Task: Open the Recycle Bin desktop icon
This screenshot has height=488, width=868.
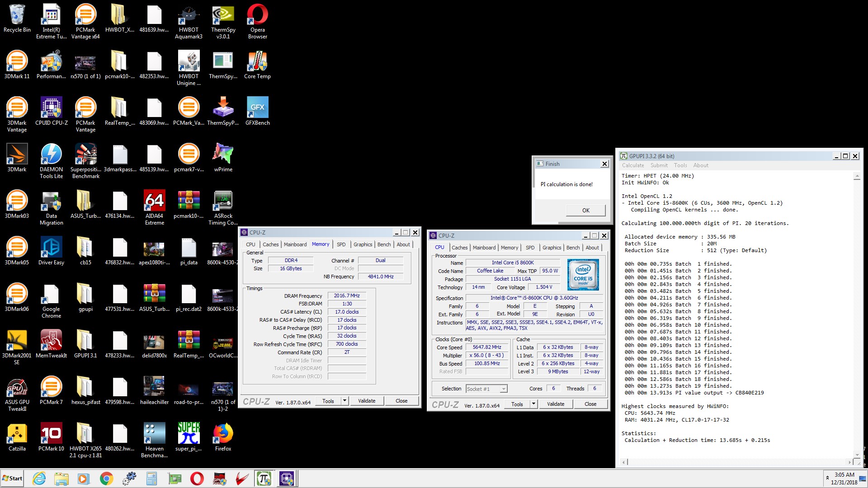Action: 17,19
